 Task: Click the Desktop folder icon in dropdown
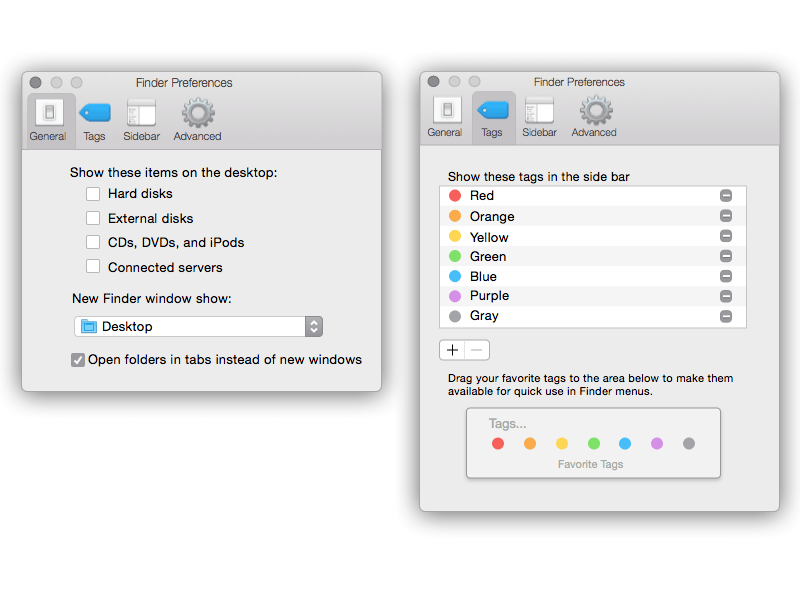tap(89, 326)
